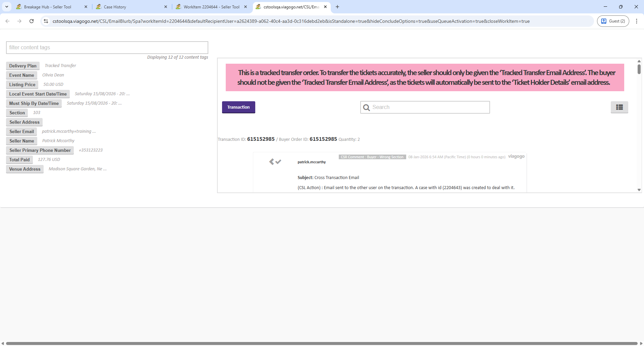
Task: Expand the tab search dropdown arrow
Action: (7, 7)
